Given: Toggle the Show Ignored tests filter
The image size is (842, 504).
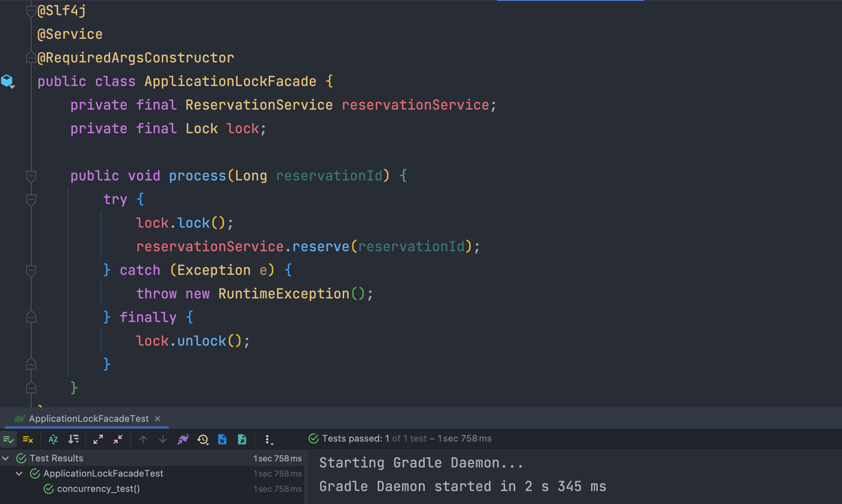Looking at the screenshot, I should coord(28,440).
